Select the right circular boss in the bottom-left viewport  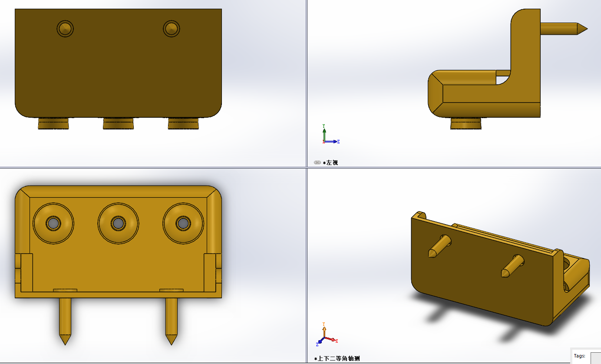point(183,223)
